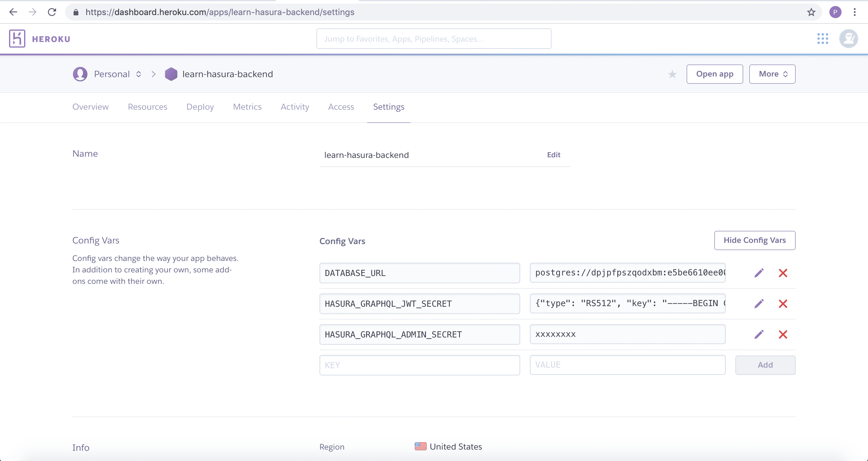The image size is (868, 461).
Task: Click the HASURA_GRAPHQL_ADMIN_SECRET key field
Action: click(x=420, y=334)
